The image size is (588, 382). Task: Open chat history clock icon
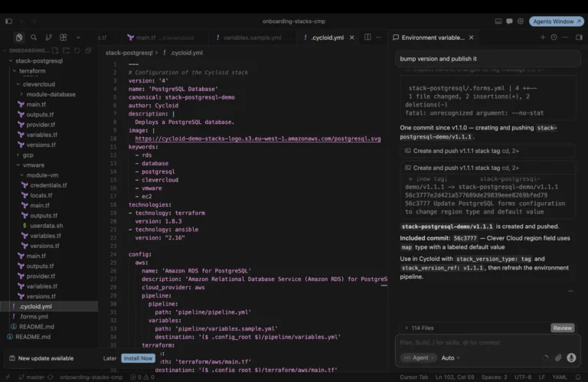click(554, 37)
